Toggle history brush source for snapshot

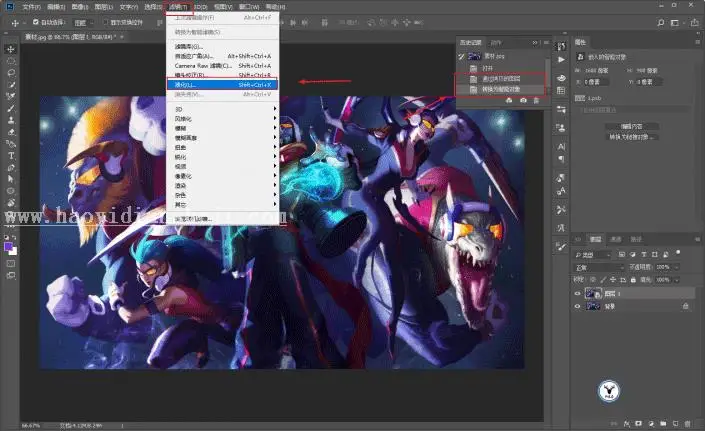coord(461,56)
